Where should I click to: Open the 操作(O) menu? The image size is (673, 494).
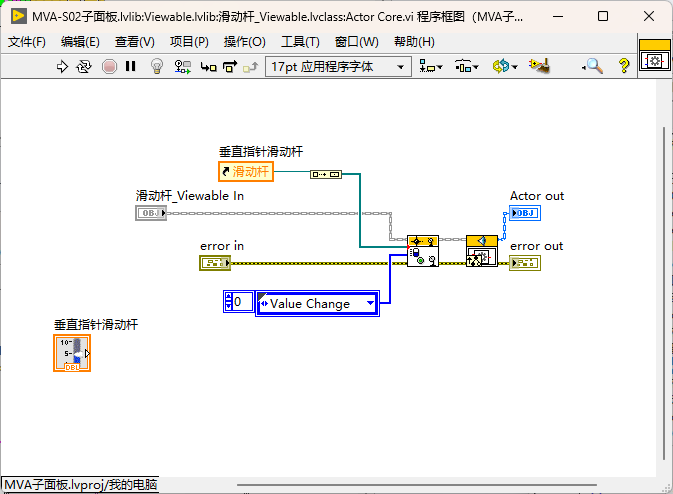coord(244,42)
